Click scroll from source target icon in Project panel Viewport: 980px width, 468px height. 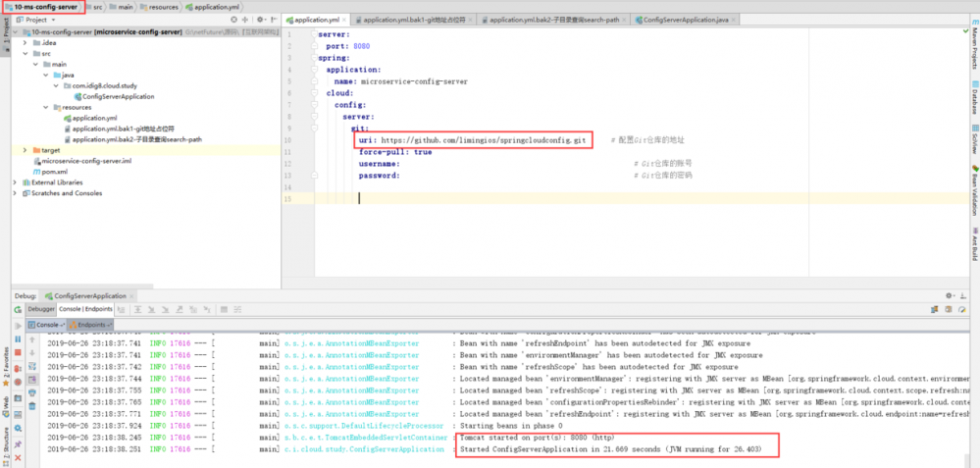coord(233,20)
